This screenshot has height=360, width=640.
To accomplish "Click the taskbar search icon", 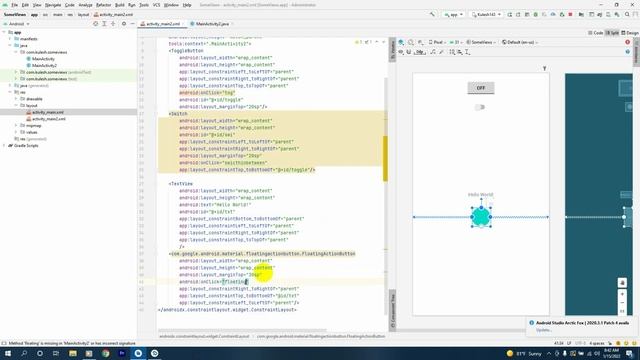I will click(x=24, y=353).
